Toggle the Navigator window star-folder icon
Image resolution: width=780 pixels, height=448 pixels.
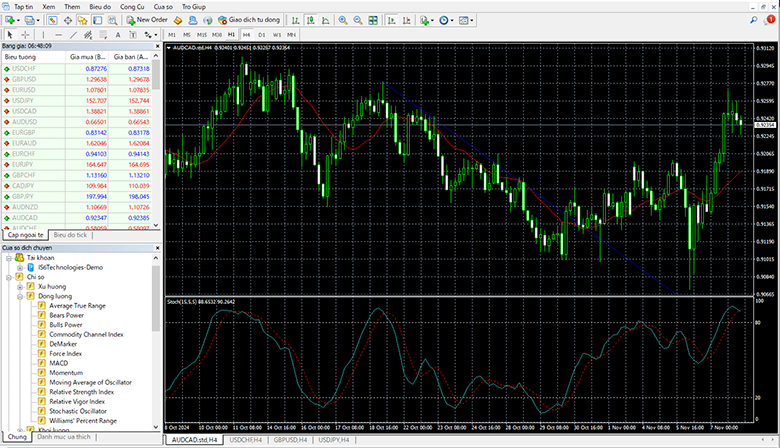83,20
